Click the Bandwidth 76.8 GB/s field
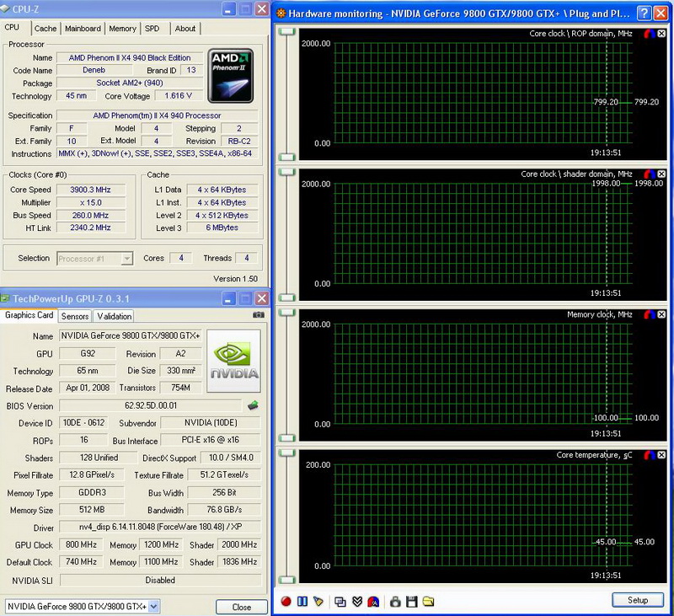Viewport: 674px width, 616px height. (224, 510)
